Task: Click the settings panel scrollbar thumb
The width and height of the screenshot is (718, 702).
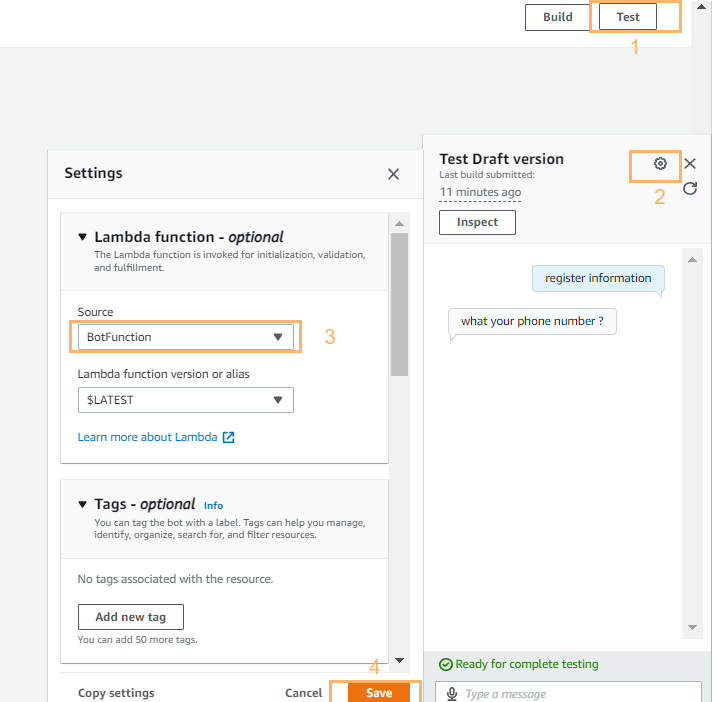Action: (x=399, y=305)
